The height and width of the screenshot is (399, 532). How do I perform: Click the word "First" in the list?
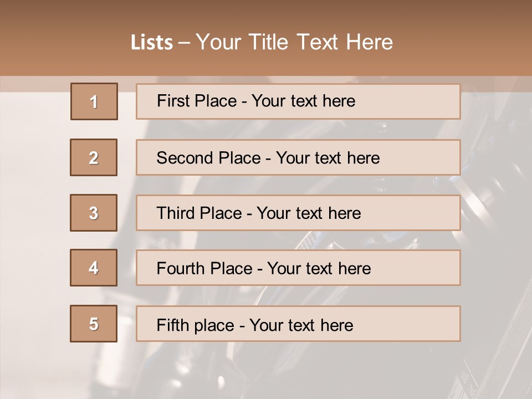click(x=173, y=101)
